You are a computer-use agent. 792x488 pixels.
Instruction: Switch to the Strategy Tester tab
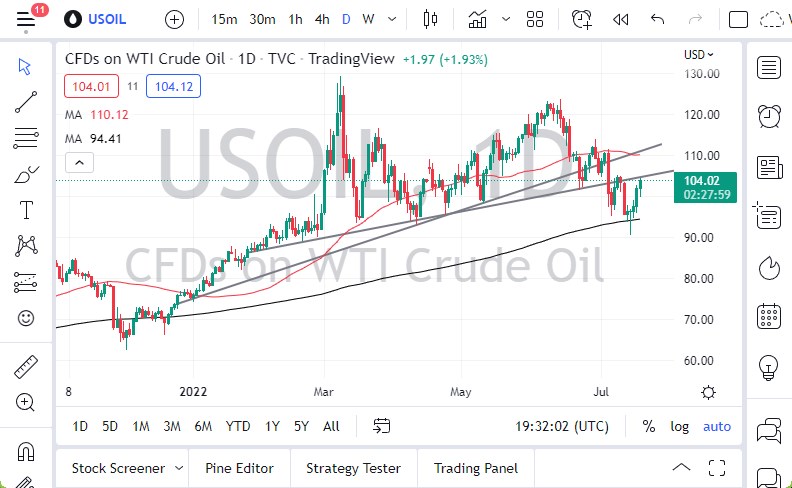point(353,468)
